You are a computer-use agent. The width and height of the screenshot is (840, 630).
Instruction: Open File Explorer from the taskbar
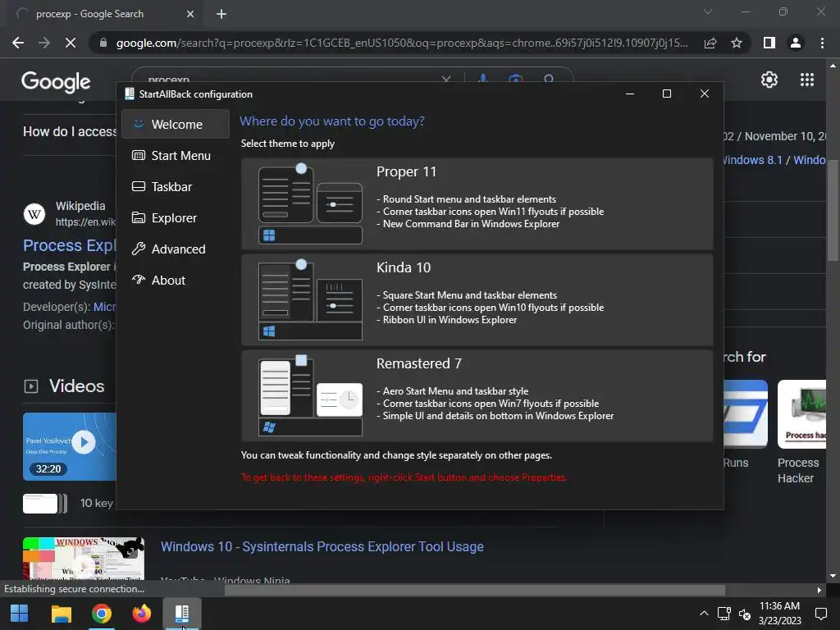tap(61, 614)
